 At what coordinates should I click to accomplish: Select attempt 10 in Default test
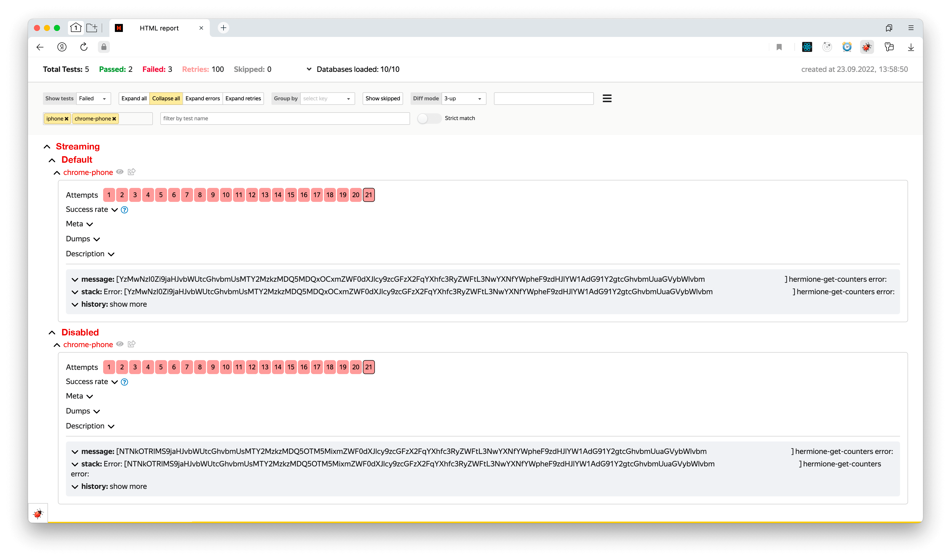pos(226,195)
